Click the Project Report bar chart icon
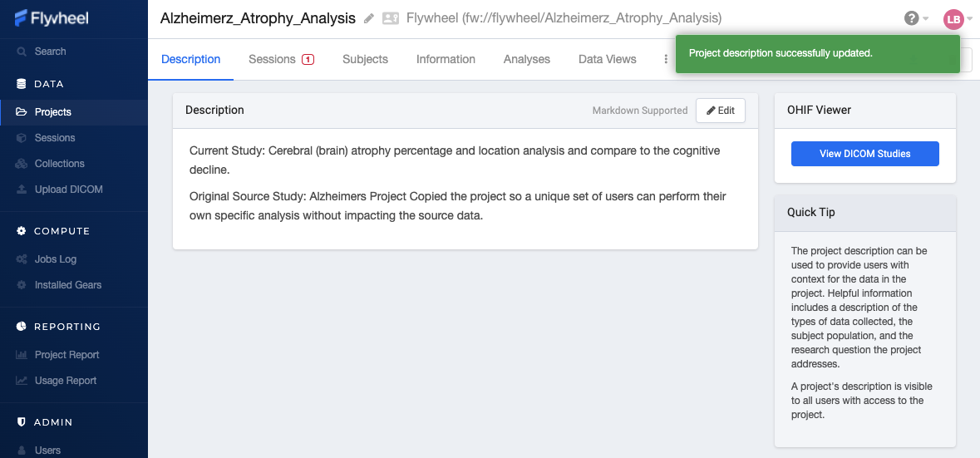Viewport: 980px width, 458px height. pos(22,355)
